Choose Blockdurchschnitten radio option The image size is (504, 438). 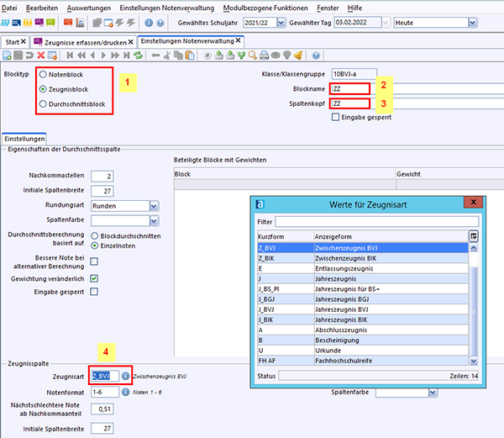click(x=94, y=236)
